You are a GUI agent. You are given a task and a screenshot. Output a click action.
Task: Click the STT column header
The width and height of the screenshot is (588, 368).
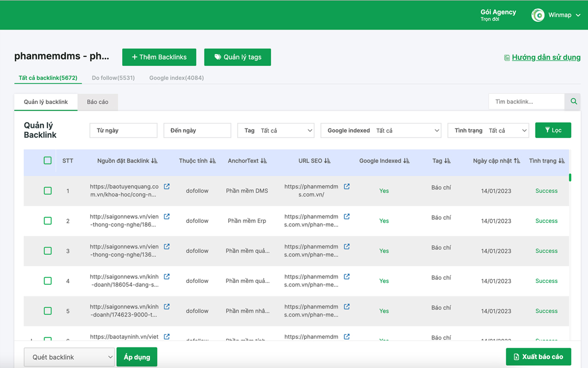[x=68, y=161]
